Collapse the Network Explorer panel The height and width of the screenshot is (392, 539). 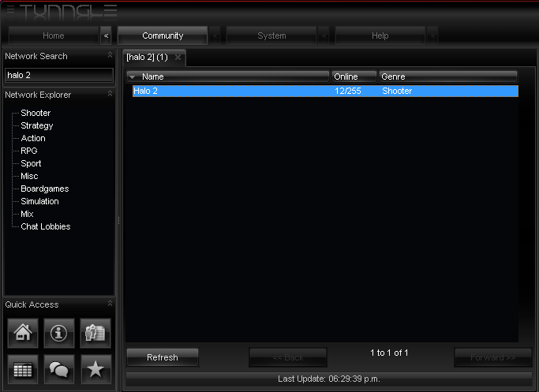[110, 93]
